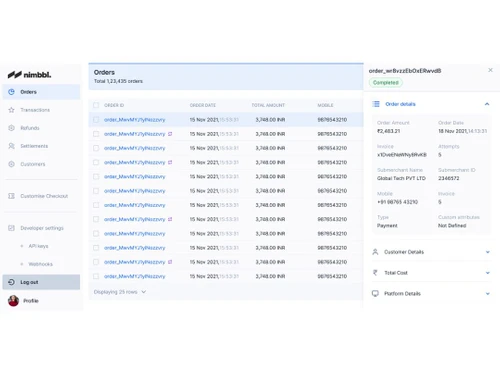Click the Platform Details monitor icon
Screen dimensions: 500x375
pos(375,294)
